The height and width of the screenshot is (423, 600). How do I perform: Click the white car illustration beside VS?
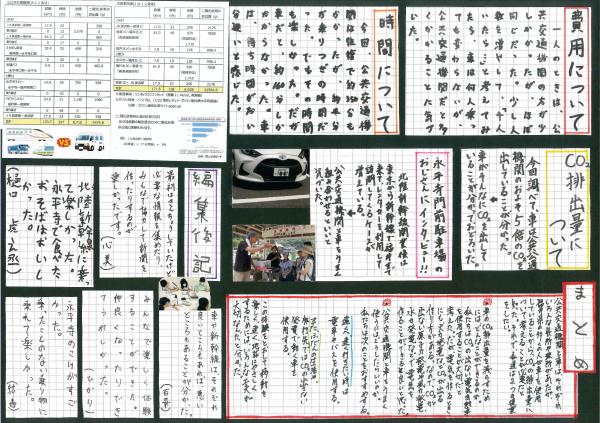90,142
